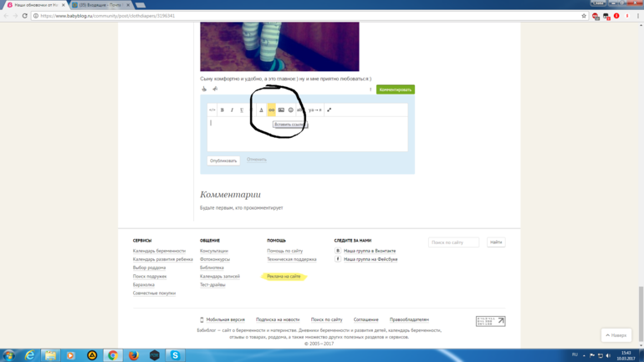Toggle bold formatting in comment editor
This screenshot has height=362, width=644.
pyautogui.click(x=222, y=110)
